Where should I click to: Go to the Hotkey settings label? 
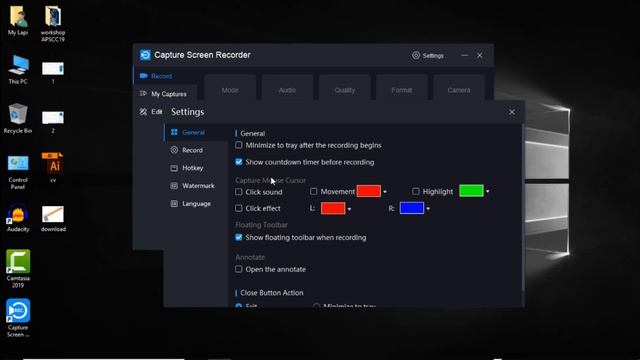(x=193, y=168)
